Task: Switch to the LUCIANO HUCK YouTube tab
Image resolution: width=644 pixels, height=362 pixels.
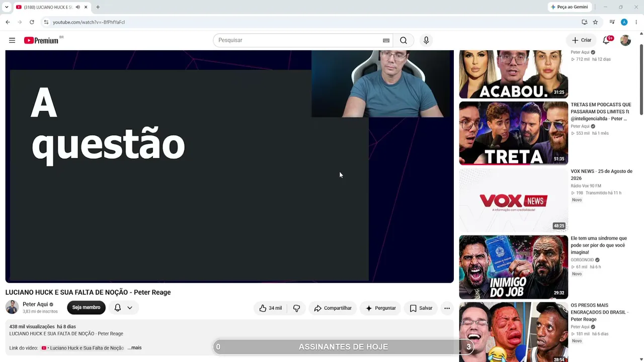Action: (48, 7)
